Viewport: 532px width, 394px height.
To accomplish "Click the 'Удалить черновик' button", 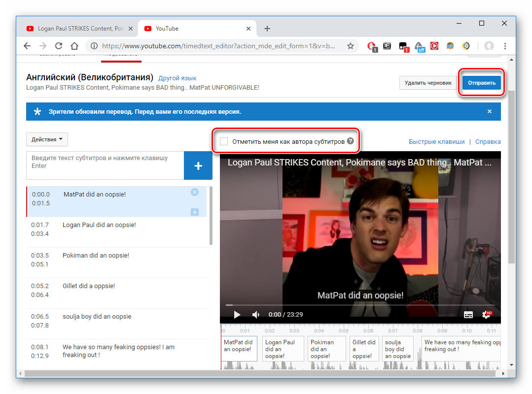I will (428, 83).
